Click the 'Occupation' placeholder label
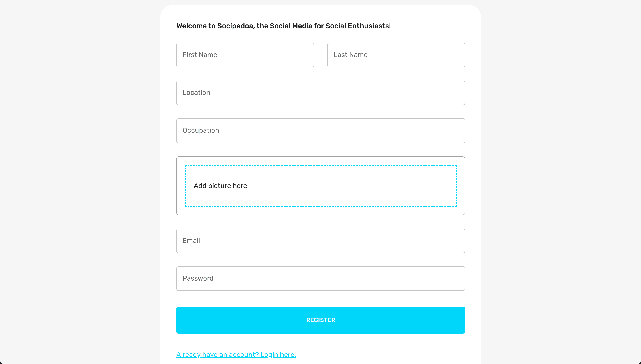The image size is (641, 364). [201, 131]
